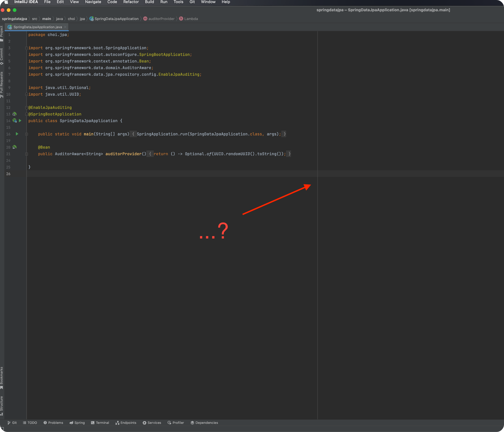This screenshot has height=432, width=504.
Task: Click auditorProvider in the breadcrumb bar
Action: [x=161, y=19]
